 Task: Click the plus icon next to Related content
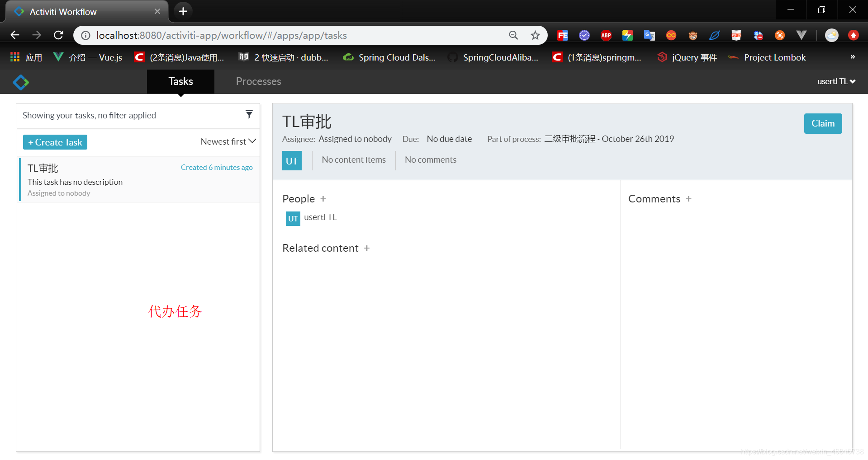point(367,248)
